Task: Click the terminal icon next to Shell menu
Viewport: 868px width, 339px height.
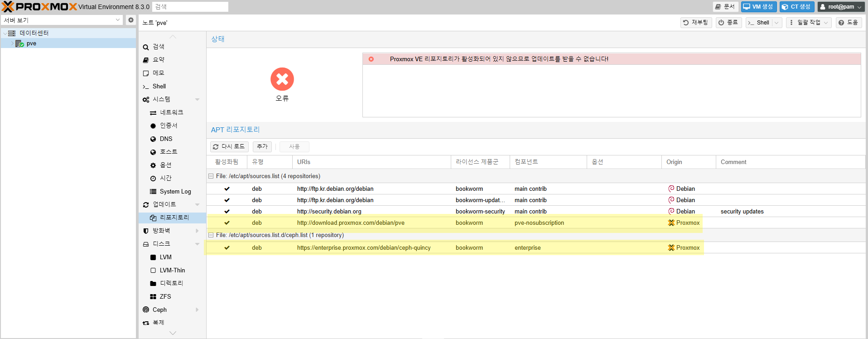Action: pos(146,87)
